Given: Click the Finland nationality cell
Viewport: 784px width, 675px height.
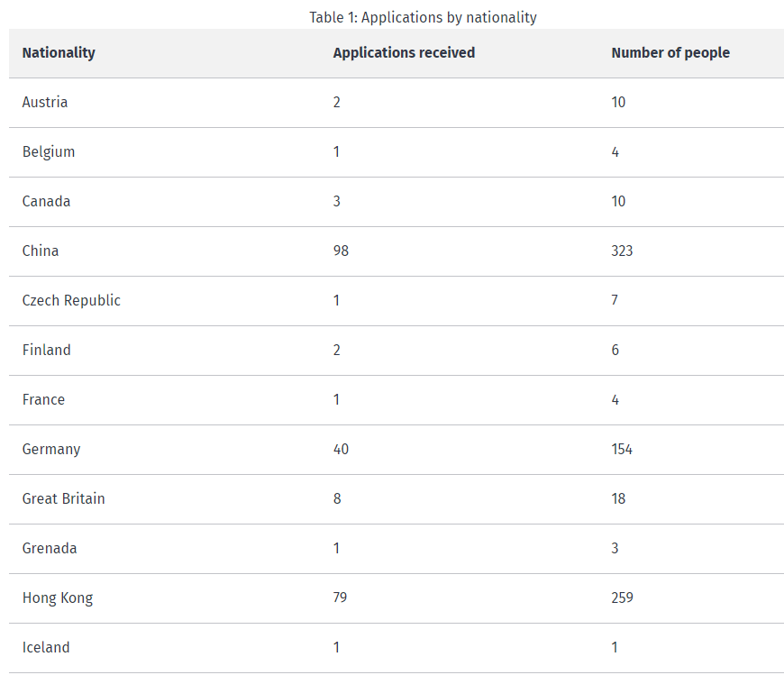Looking at the screenshot, I should point(47,351).
